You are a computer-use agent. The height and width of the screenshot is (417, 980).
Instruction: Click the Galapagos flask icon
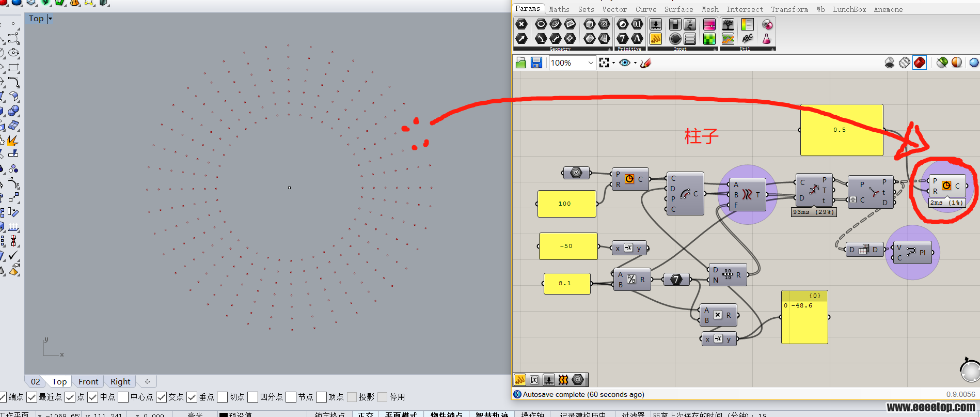767,39
